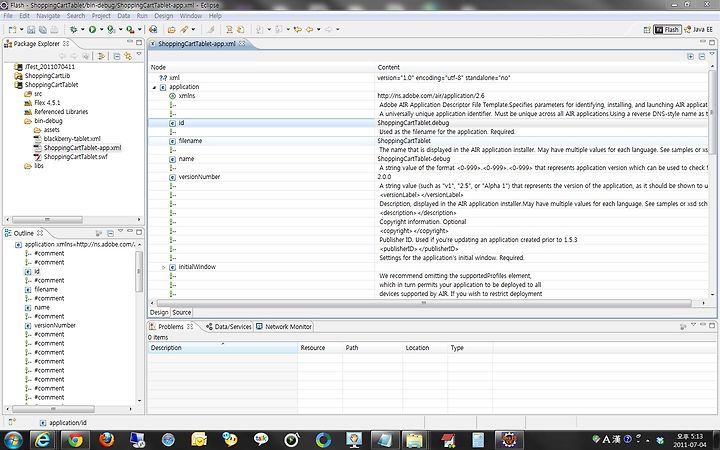Open the Debug dropdown arrow
The image size is (720, 450).
(x=82, y=29)
